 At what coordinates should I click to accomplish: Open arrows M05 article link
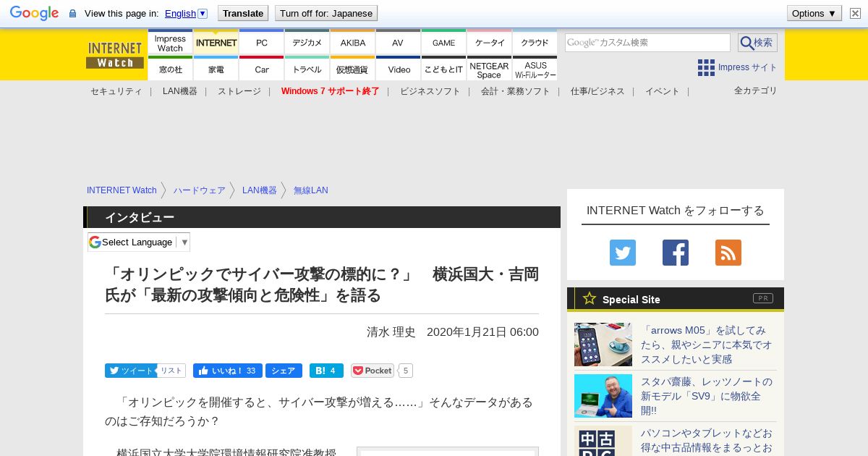706,345
